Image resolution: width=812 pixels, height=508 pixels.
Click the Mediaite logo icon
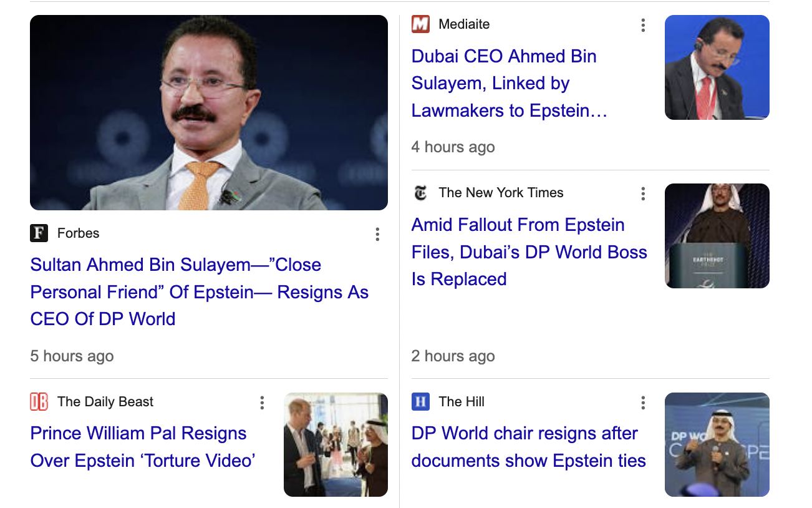(x=420, y=24)
